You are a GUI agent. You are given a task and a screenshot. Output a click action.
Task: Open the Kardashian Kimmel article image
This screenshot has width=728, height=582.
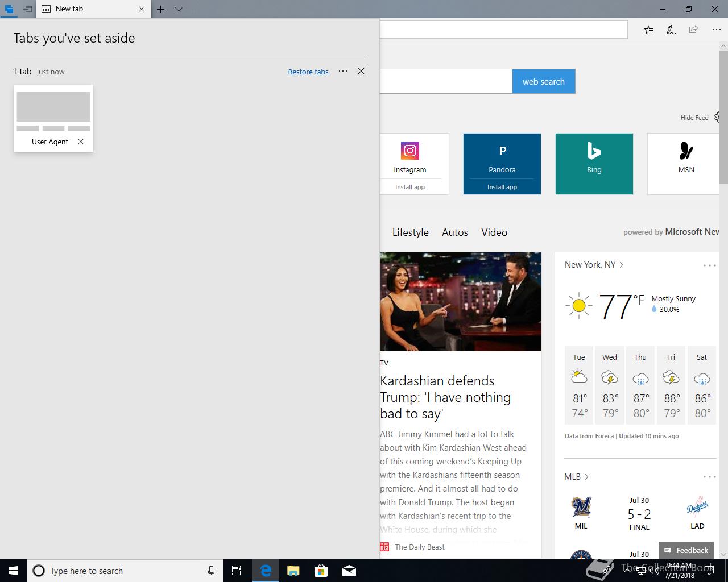pyautogui.click(x=461, y=302)
